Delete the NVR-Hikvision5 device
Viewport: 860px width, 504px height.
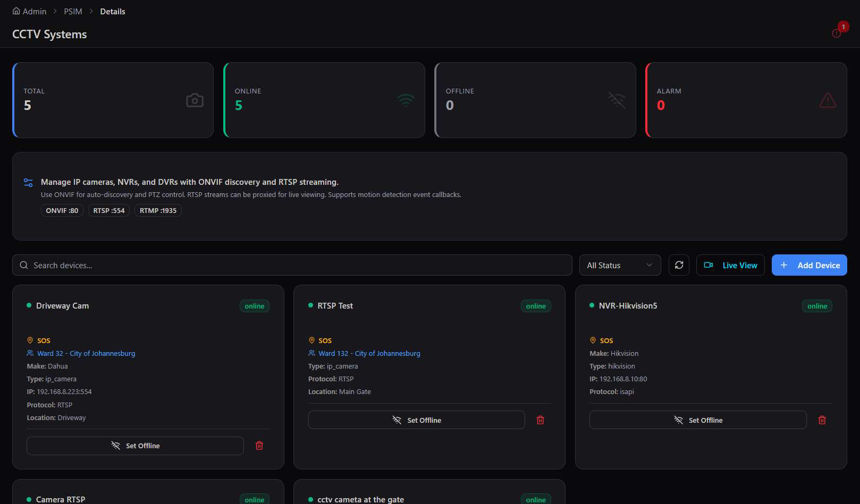(822, 420)
